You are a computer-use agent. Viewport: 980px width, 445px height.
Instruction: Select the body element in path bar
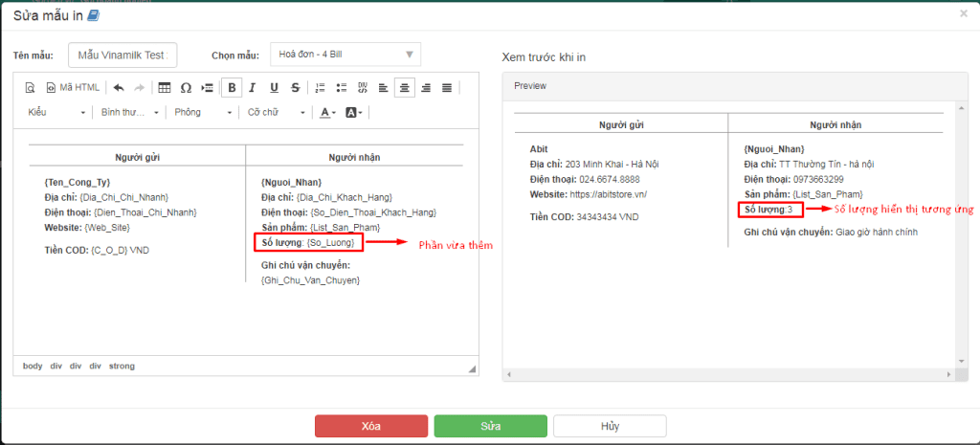(33, 367)
